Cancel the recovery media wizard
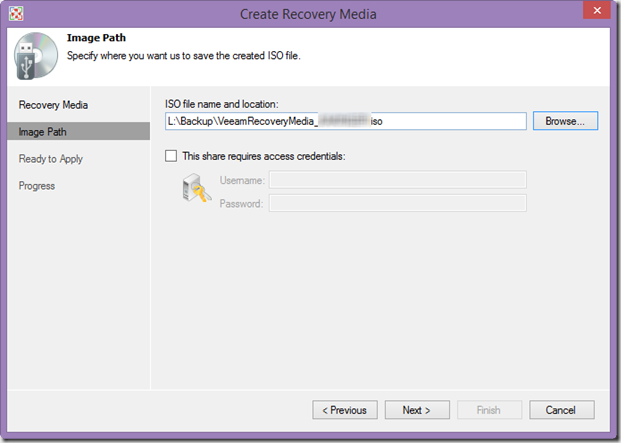This screenshot has height=443, width=621. pos(562,410)
